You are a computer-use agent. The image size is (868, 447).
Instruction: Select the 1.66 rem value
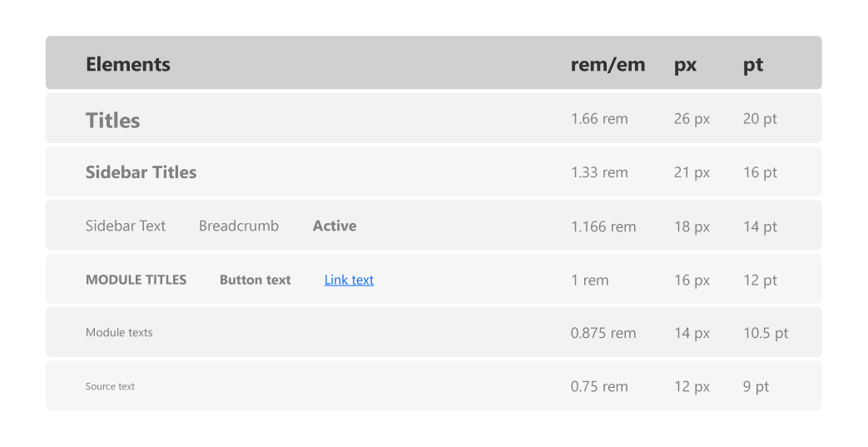(x=599, y=118)
